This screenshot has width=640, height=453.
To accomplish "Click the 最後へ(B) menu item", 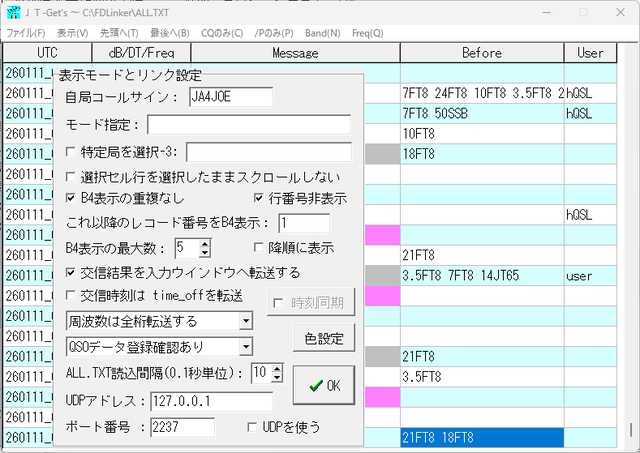I will pos(170,33).
